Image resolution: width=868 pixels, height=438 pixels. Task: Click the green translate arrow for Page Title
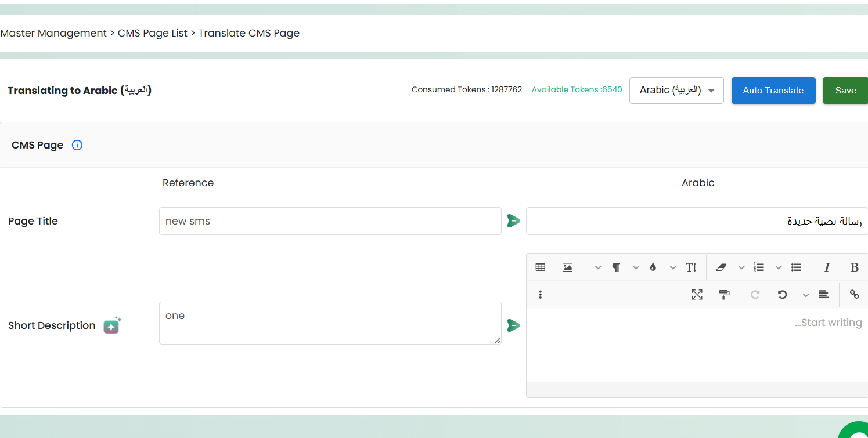pyautogui.click(x=514, y=221)
